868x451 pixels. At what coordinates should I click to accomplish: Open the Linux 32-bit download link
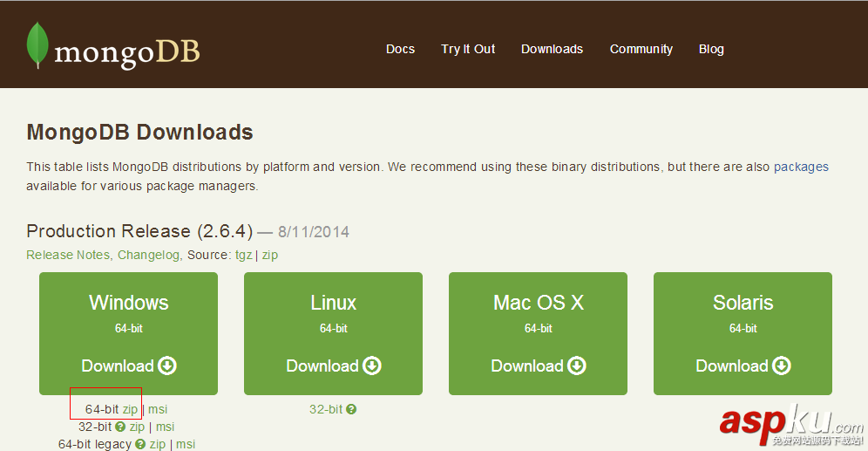(x=326, y=409)
